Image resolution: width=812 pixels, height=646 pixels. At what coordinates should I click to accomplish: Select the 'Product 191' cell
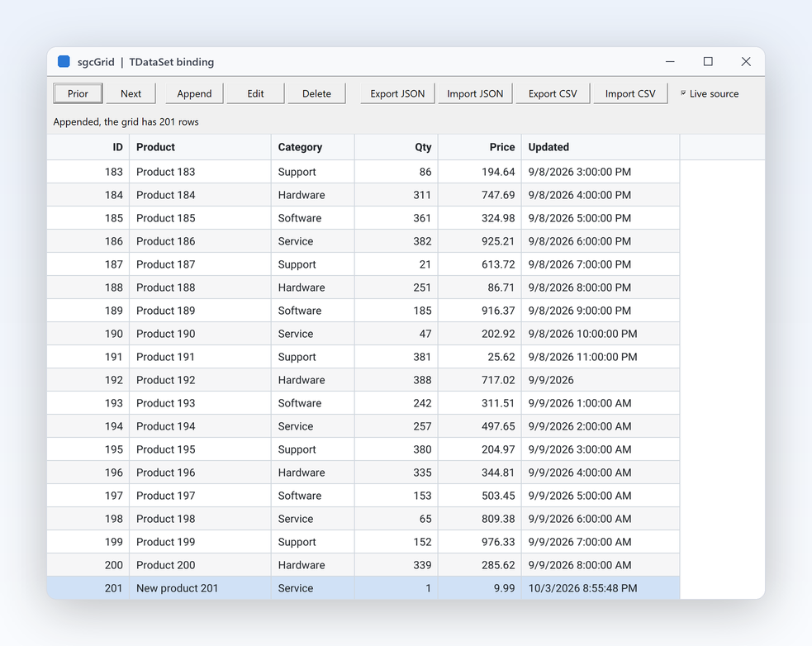point(200,357)
